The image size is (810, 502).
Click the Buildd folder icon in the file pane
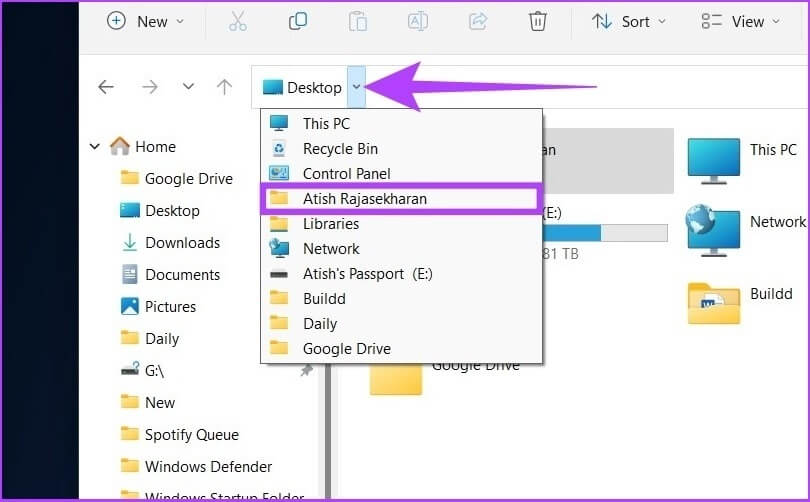pos(714,303)
